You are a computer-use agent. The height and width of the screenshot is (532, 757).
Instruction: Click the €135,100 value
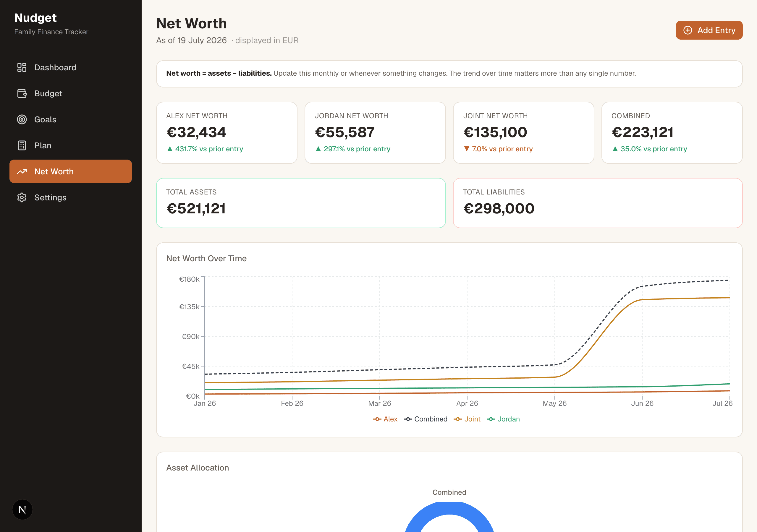[x=495, y=132]
